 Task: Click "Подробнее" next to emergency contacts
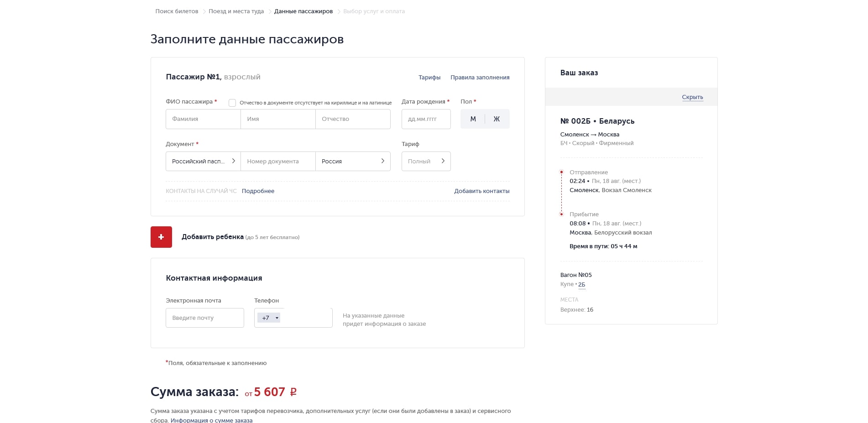(258, 191)
